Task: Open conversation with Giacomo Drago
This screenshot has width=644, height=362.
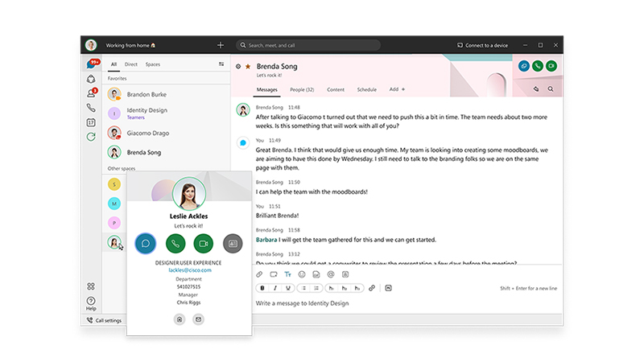Action: (167, 133)
